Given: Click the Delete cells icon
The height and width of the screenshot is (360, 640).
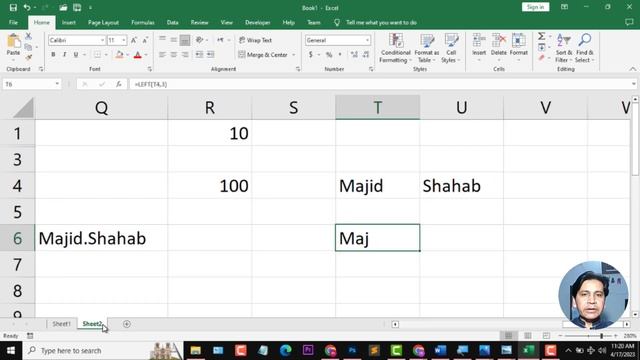Looking at the screenshot, I should 499,41.
